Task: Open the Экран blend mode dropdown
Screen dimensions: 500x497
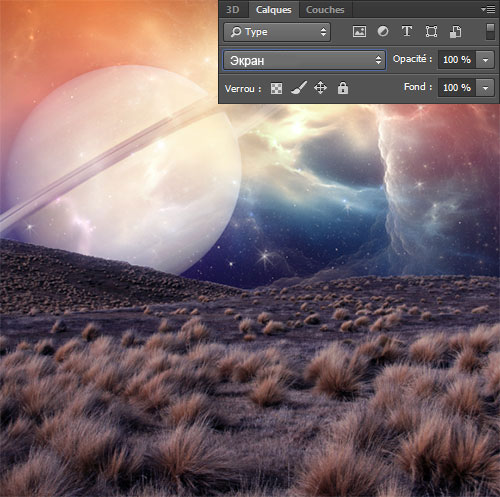Action: [x=304, y=60]
